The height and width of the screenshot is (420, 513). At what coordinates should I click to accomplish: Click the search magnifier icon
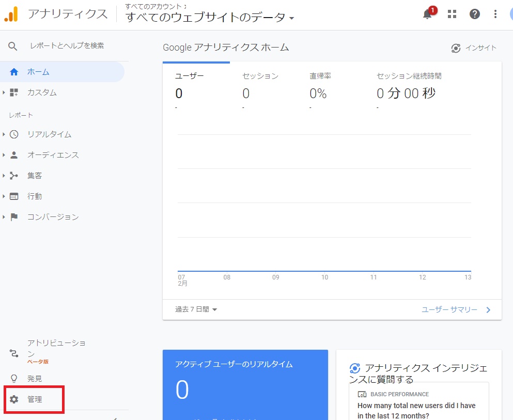(13, 46)
